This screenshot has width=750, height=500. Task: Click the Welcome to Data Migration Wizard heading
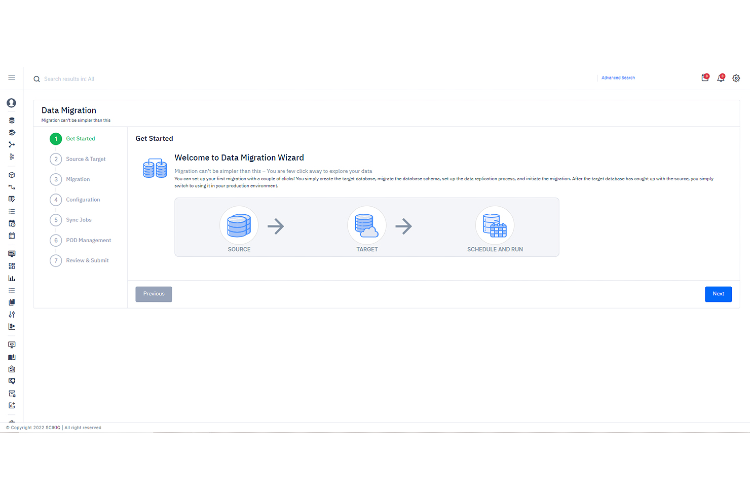click(x=239, y=157)
